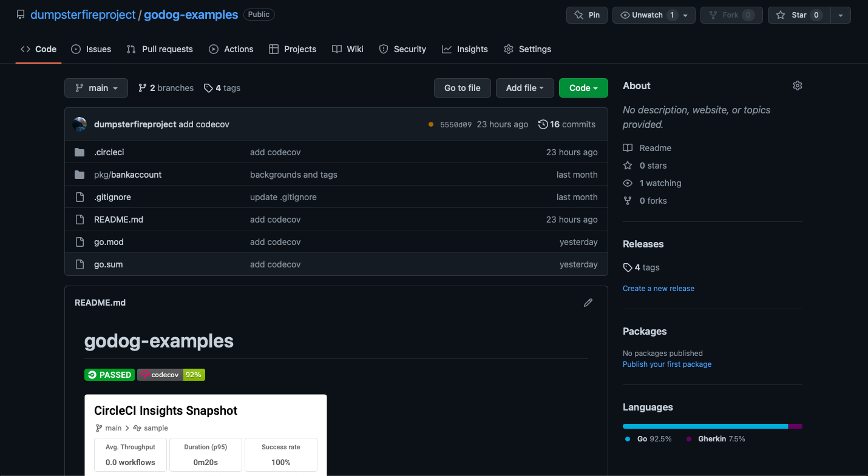Click the Go segment of the language bar

705,426
